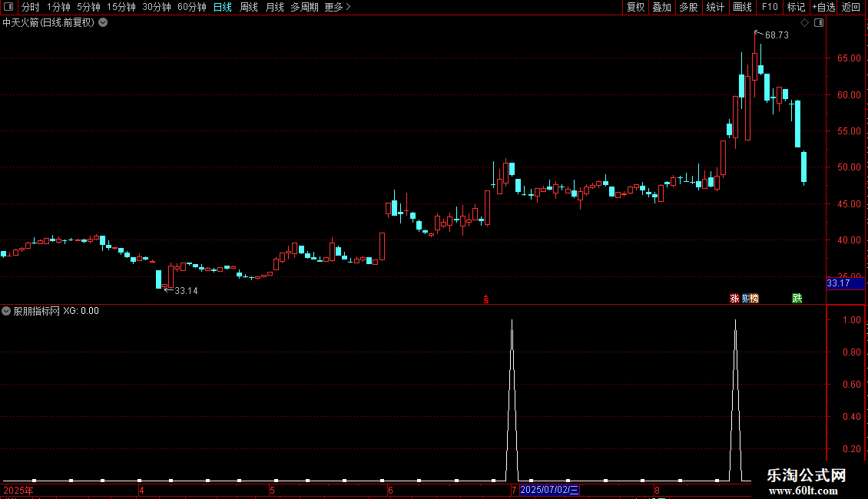Open 画线 drawing tools
Screen dimensions: 868x499
(x=742, y=7)
